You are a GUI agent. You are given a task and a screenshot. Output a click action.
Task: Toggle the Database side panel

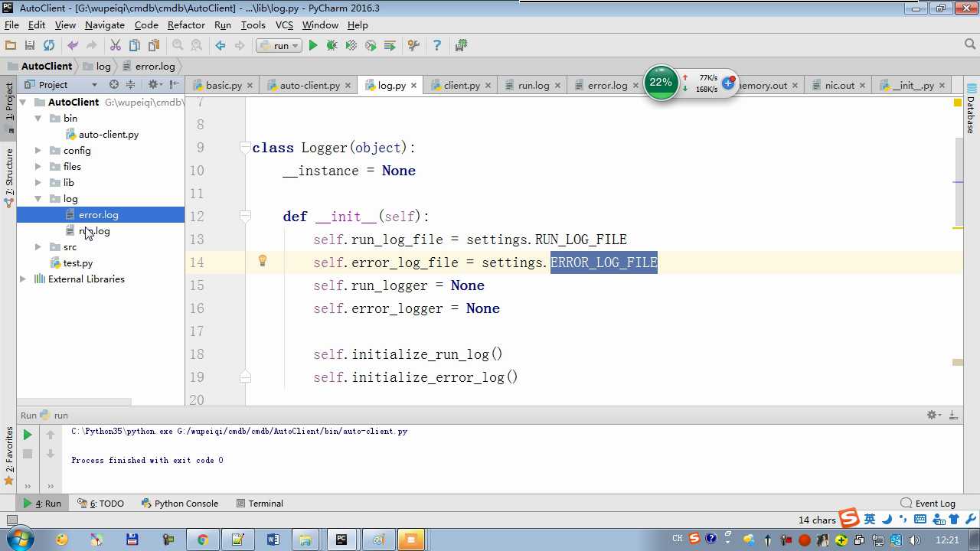pyautogui.click(x=971, y=109)
